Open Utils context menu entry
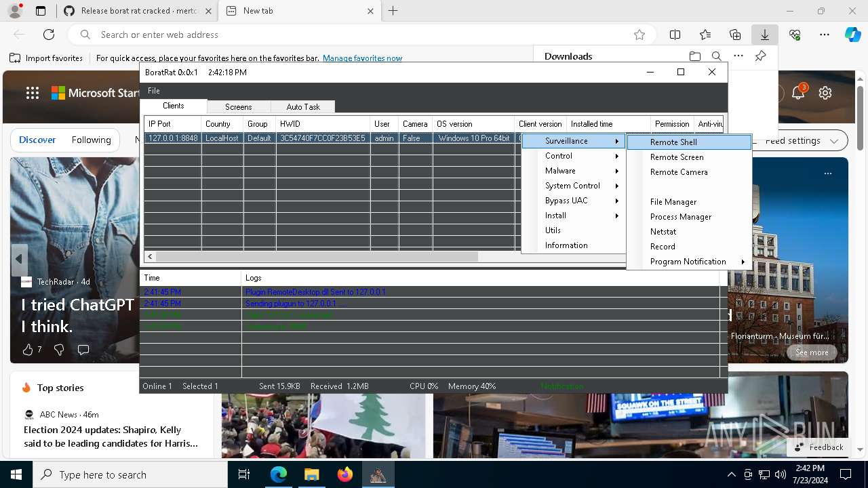 tap(574, 230)
